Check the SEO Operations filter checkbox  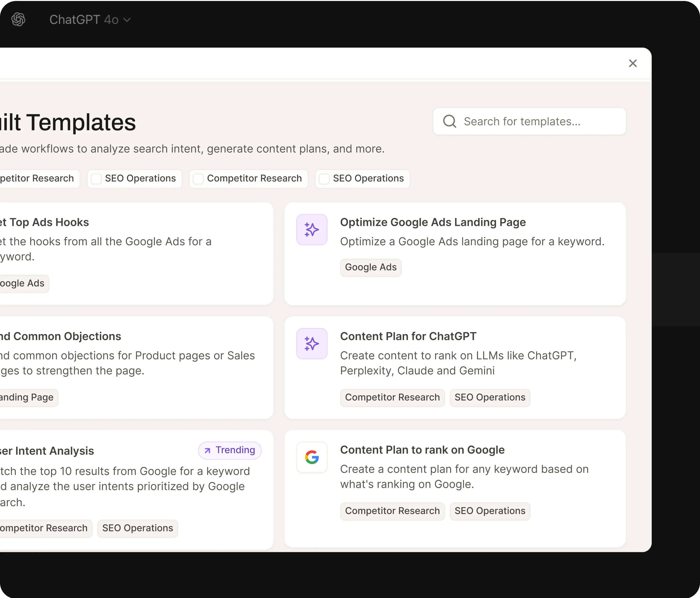tap(96, 178)
